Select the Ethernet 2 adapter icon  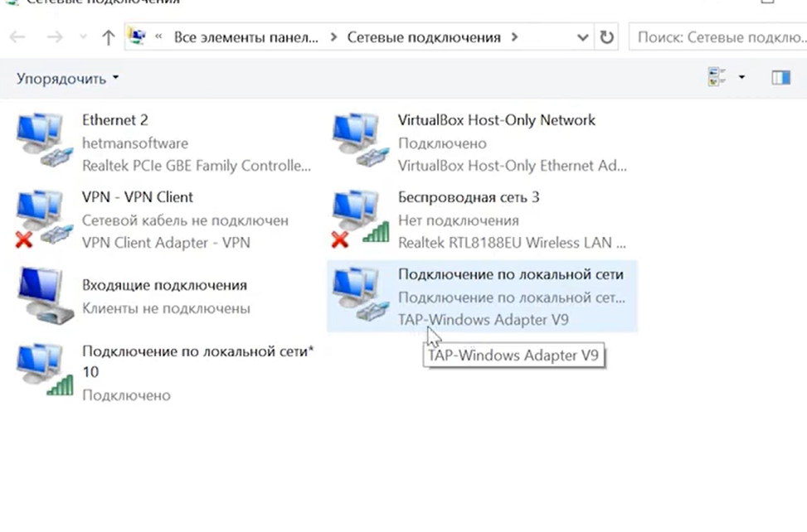click(x=44, y=140)
